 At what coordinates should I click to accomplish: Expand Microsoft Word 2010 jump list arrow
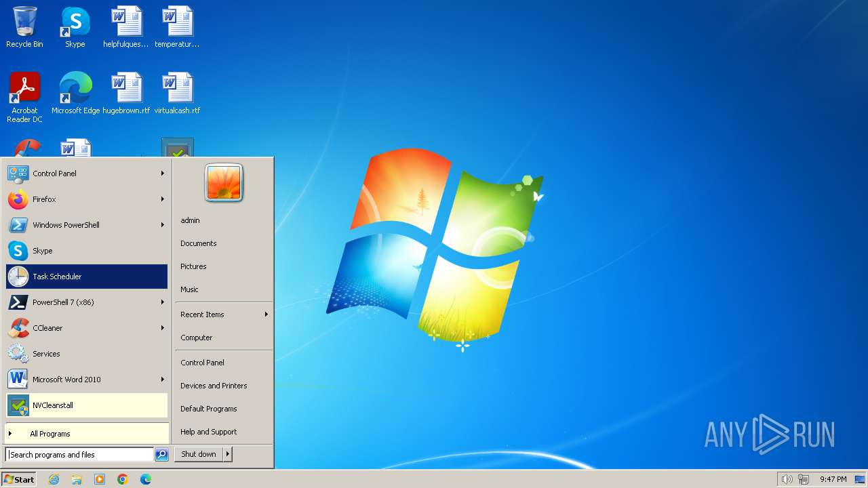click(163, 380)
